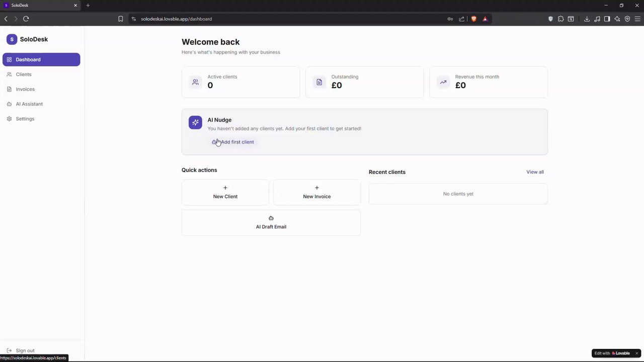Create a New Client quick action
The width and height of the screenshot is (644, 362).
225,192
